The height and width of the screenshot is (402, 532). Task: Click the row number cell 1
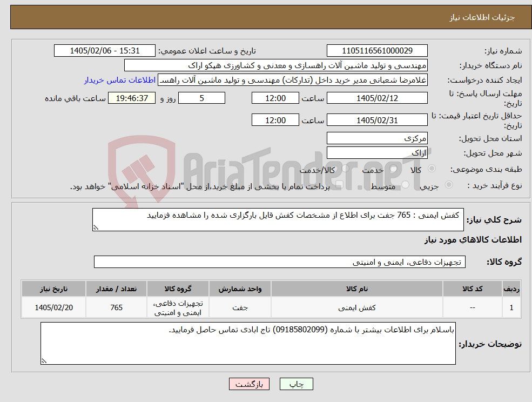511,307
